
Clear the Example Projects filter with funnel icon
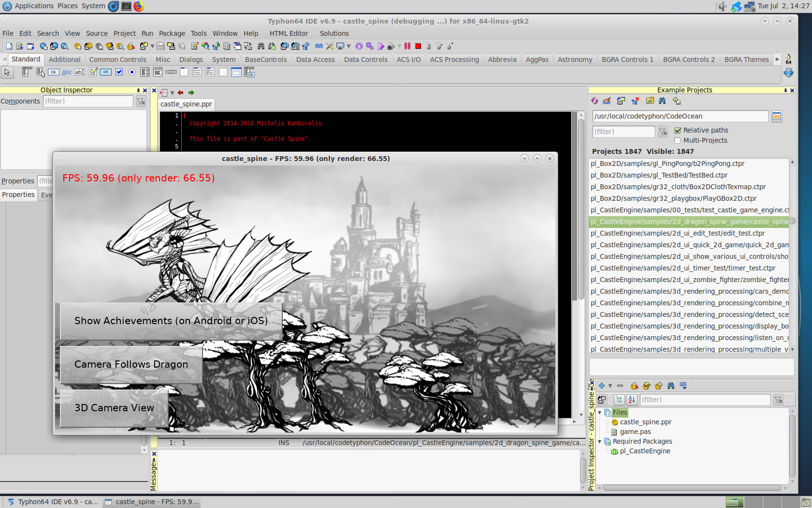(x=663, y=132)
